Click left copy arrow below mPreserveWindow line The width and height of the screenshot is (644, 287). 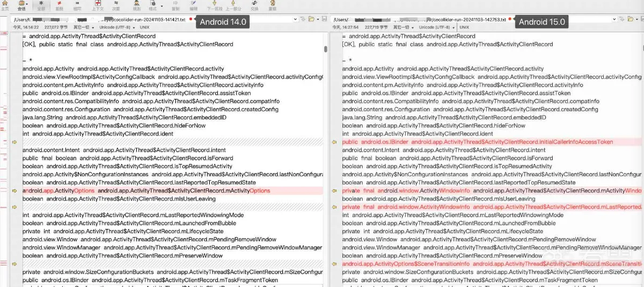[14, 264]
